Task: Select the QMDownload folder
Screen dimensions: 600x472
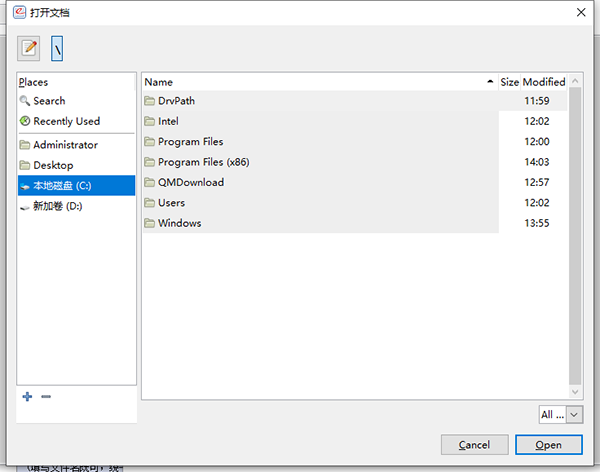Action: click(x=190, y=182)
